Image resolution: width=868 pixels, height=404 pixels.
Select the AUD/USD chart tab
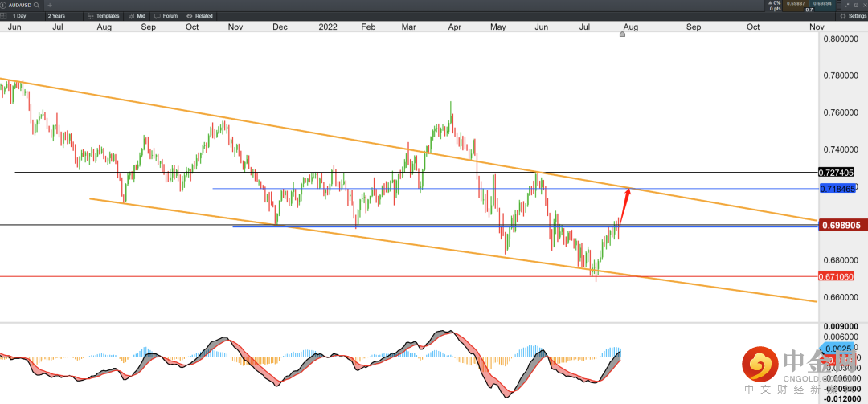pyautogui.click(x=20, y=6)
